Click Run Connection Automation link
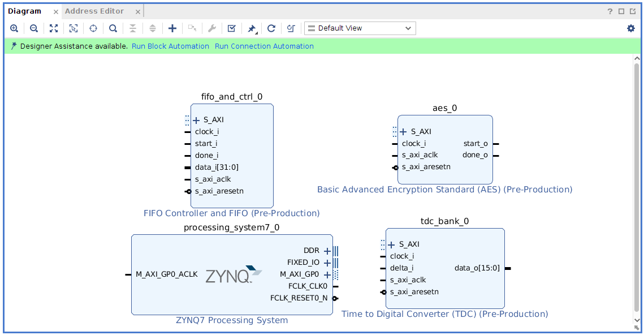Screen dimensions: 644x335 [x=264, y=46]
